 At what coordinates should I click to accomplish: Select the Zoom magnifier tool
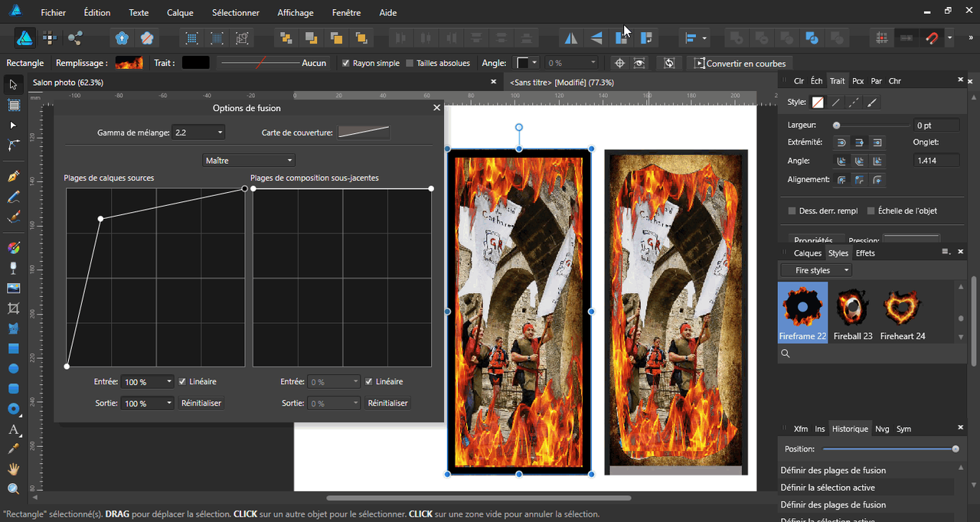13,489
